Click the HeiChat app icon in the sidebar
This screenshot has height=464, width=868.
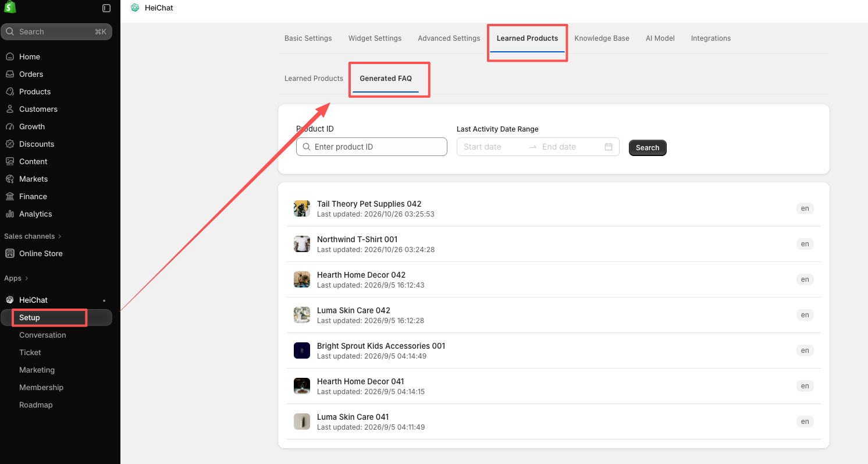click(9, 300)
